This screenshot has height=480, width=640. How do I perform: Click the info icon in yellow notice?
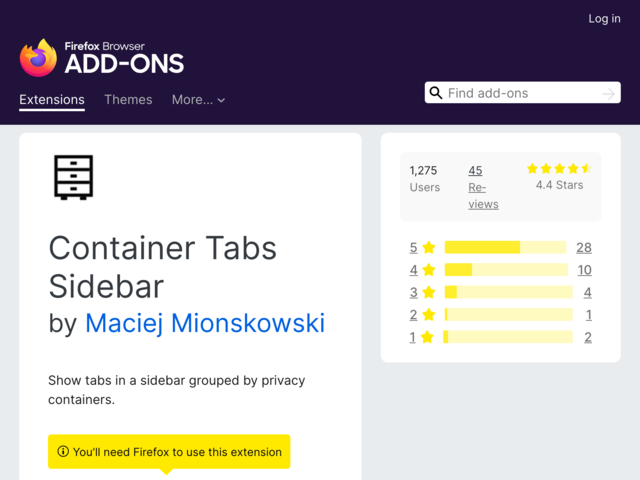tap(63, 451)
